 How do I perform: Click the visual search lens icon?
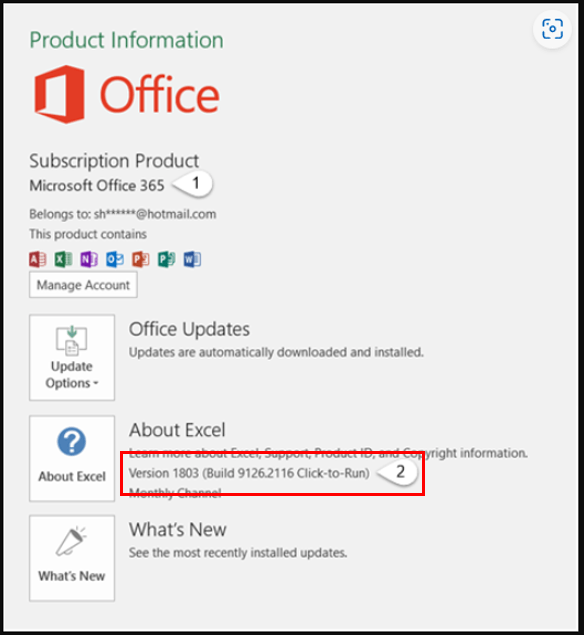pos(552,29)
